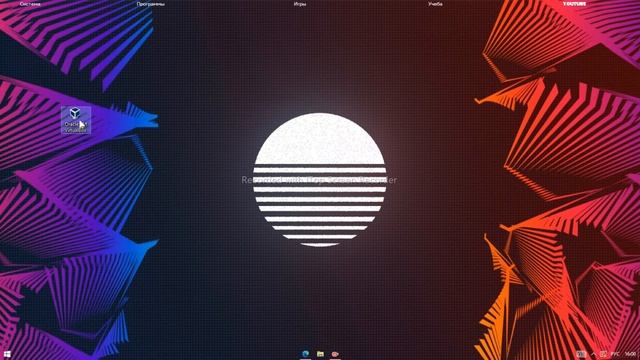Open the Система label at top
Screen dimensions: 640x360
point(30,4)
